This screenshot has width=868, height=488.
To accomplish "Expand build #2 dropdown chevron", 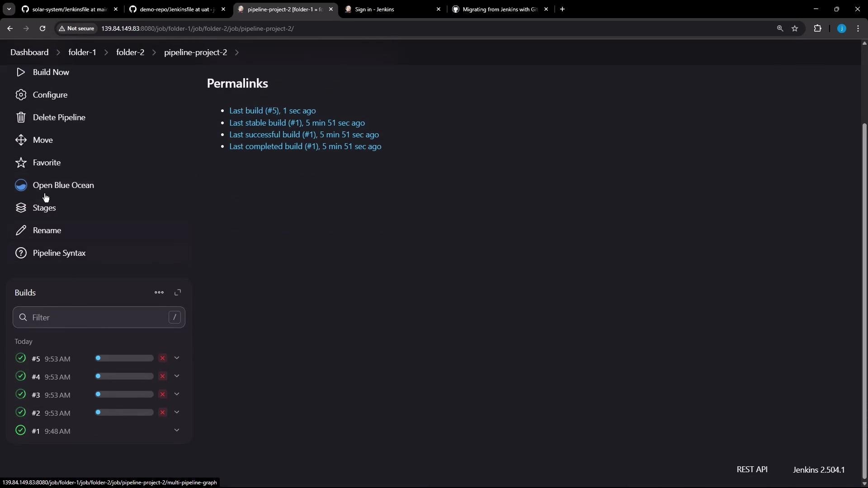I will [177, 413].
